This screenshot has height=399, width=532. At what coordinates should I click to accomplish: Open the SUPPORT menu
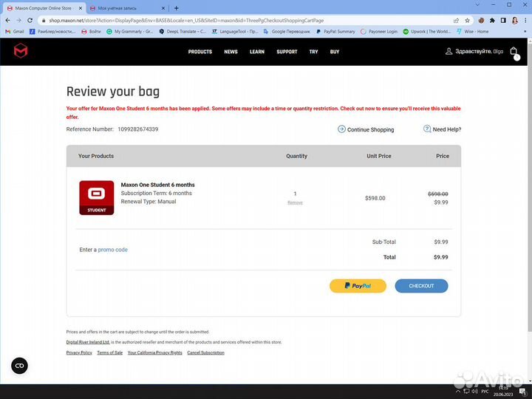coord(287,52)
